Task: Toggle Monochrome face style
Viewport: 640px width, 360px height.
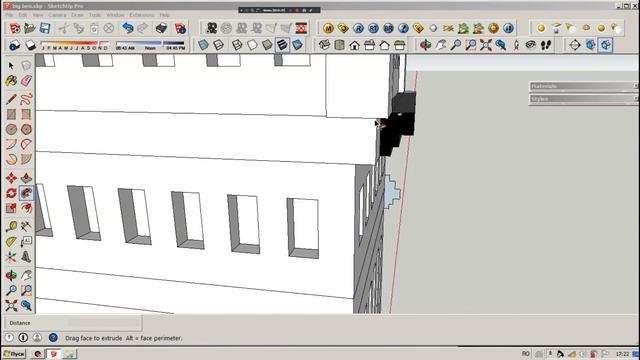Action: pos(298,45)
